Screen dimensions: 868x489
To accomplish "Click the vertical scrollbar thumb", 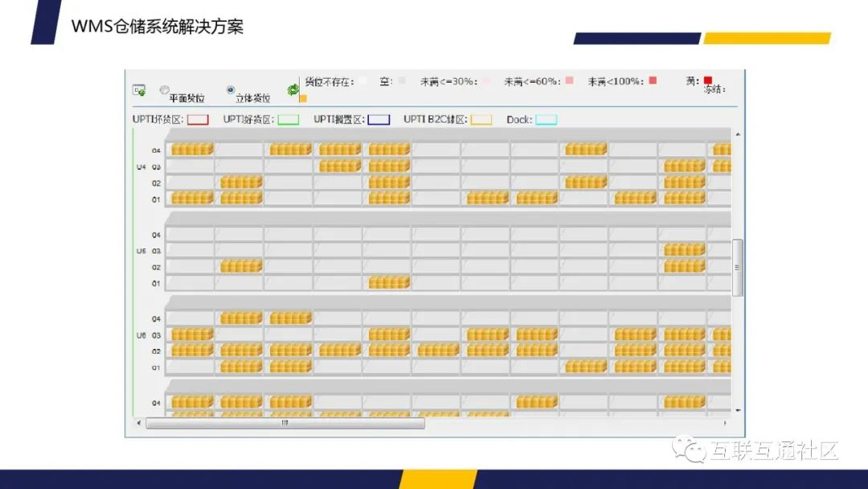I will pos(737,268).
